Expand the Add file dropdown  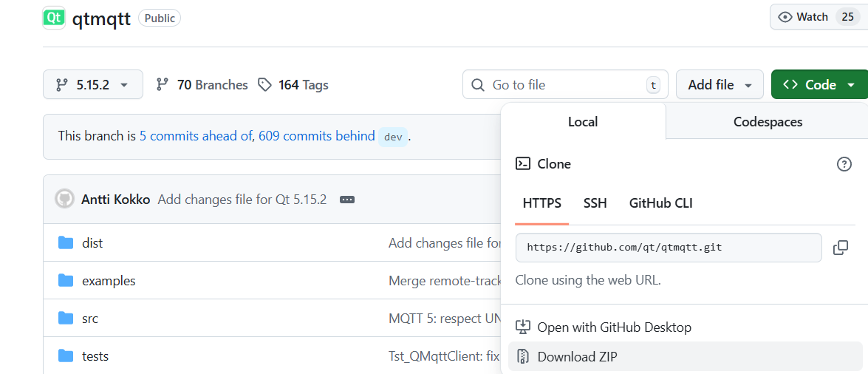[x=720, y=85]
